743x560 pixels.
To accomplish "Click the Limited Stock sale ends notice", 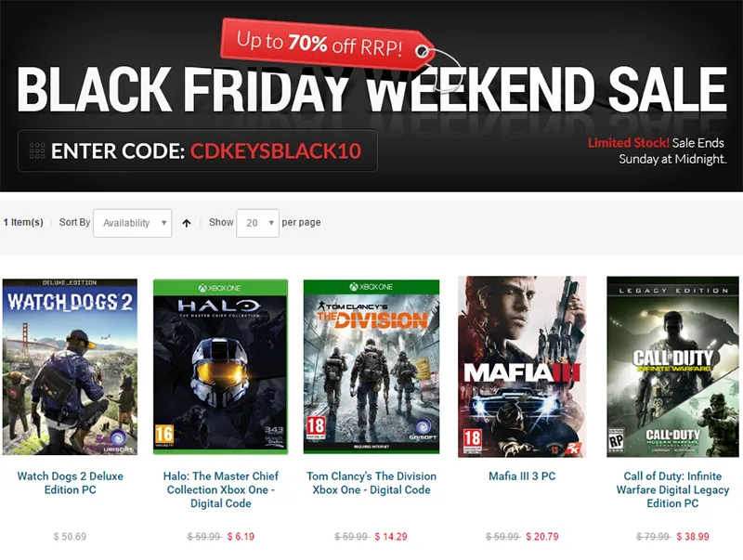I will (x=656, y=150).
